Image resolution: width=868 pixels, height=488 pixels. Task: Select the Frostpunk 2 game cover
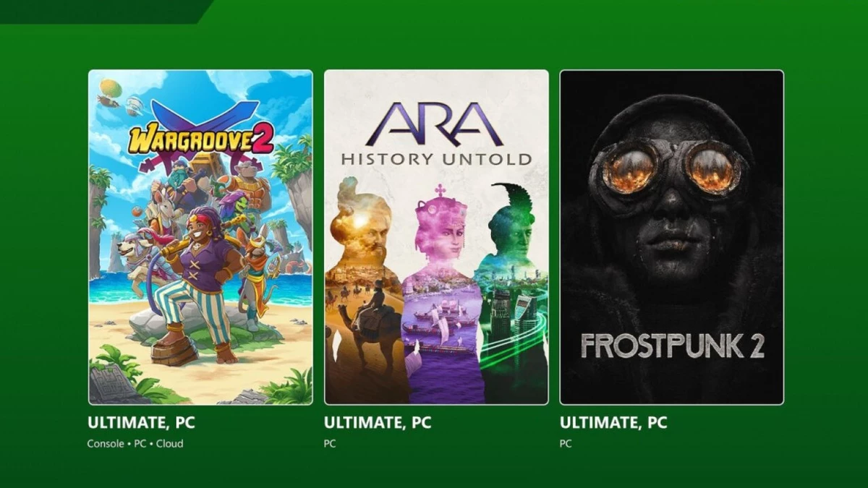point(671,237)
